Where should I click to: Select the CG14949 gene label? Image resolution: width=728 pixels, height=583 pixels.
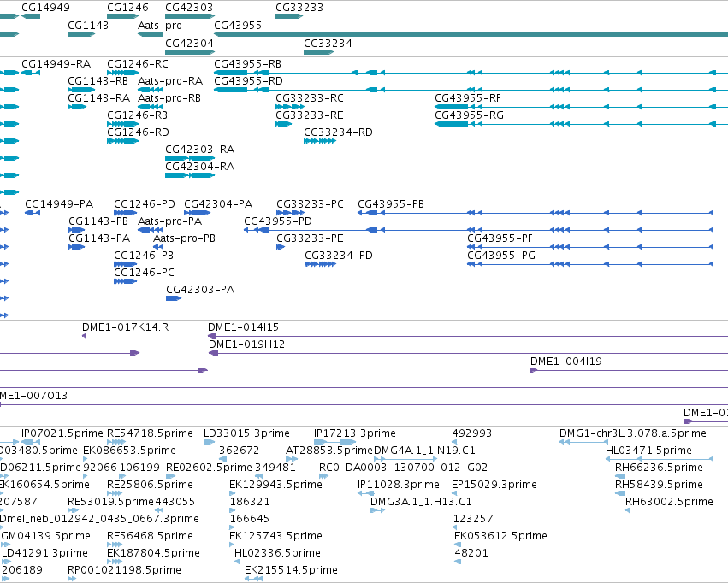pos(45,8)
